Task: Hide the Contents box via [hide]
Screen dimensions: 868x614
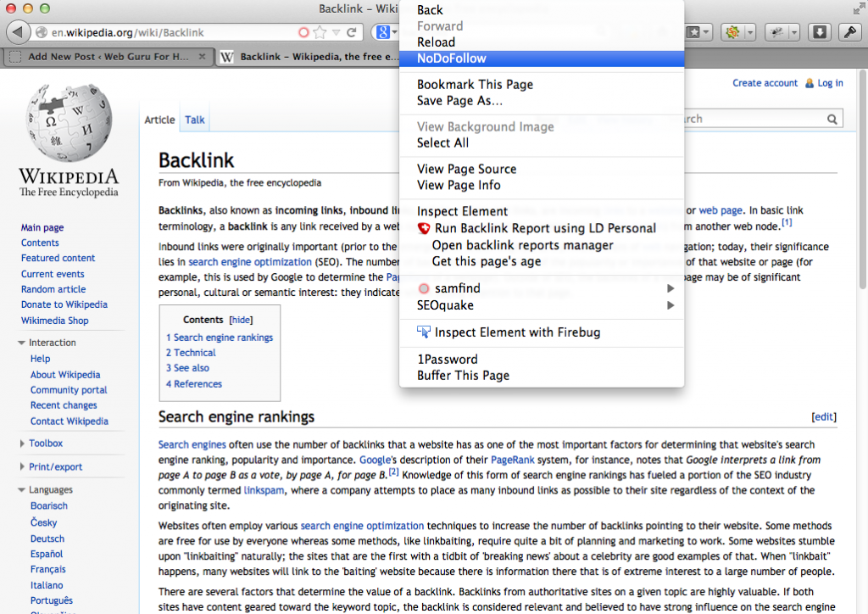Action: click(x=241, y=320)
